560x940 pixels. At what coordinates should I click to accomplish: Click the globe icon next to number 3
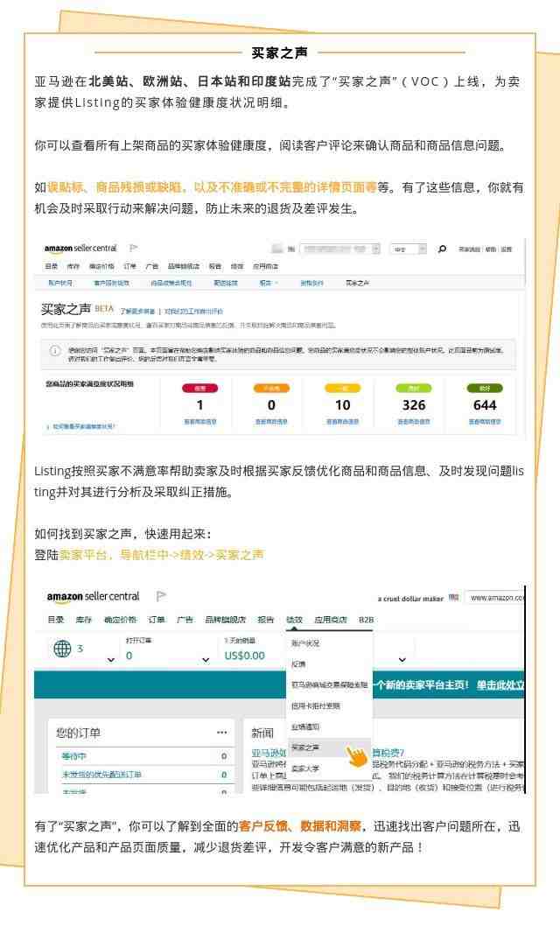(x=62, y=648)
